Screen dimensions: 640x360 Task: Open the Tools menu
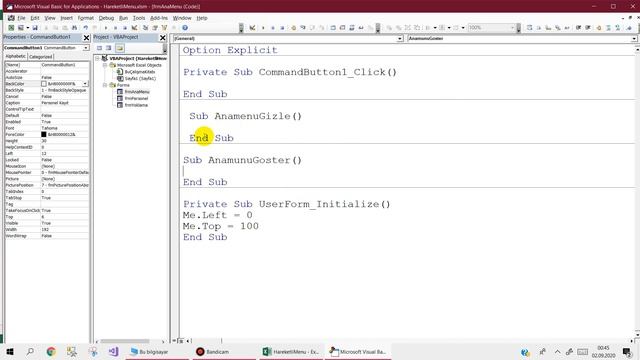[x=139, y=18]
